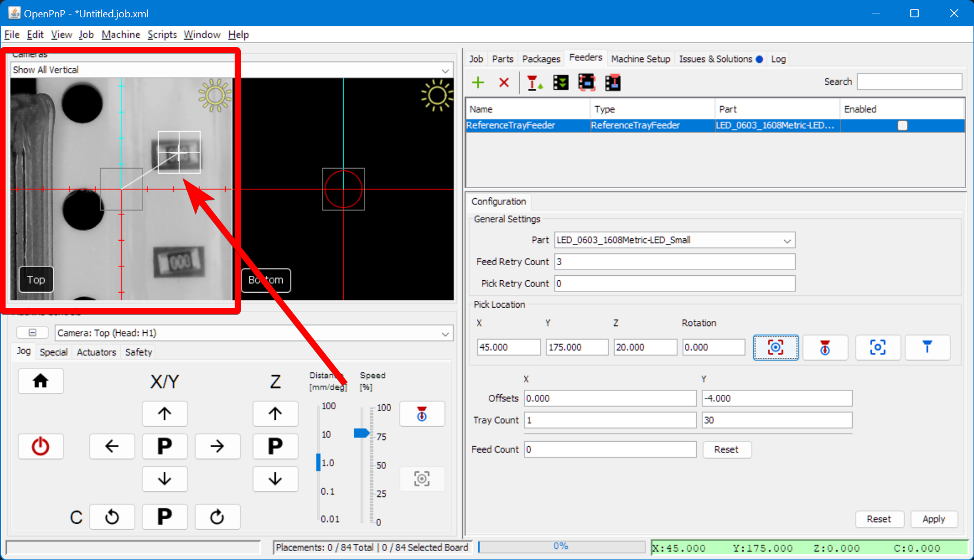Toggle the machine power button
This screenshot has width=974, height=560.
tap(40, 446)
